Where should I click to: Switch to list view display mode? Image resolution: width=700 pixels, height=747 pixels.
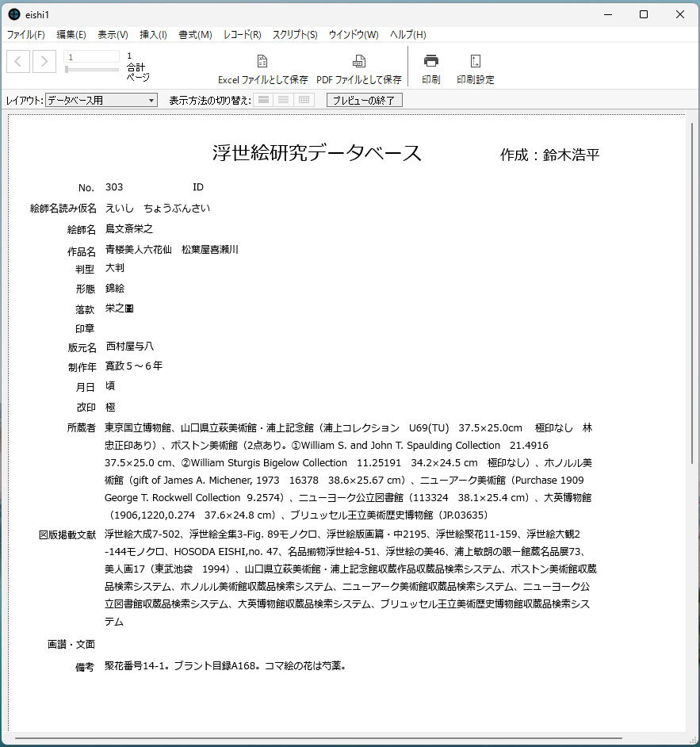283,100
